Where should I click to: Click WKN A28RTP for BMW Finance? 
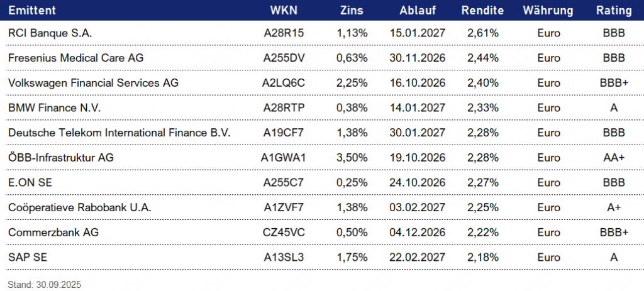pos(284,107)
